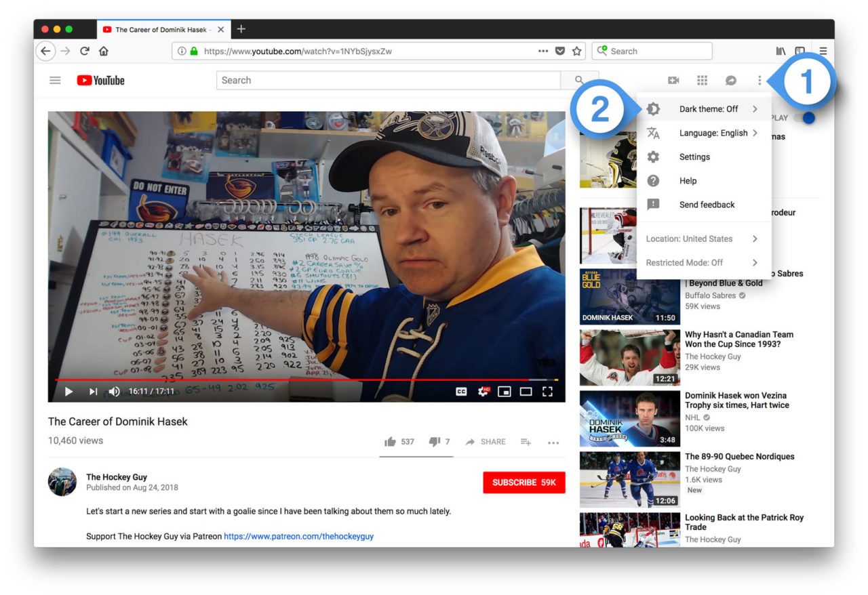868x595 pixels.
Task: Open video quality settings gear
Action: (x=483, y=391)
